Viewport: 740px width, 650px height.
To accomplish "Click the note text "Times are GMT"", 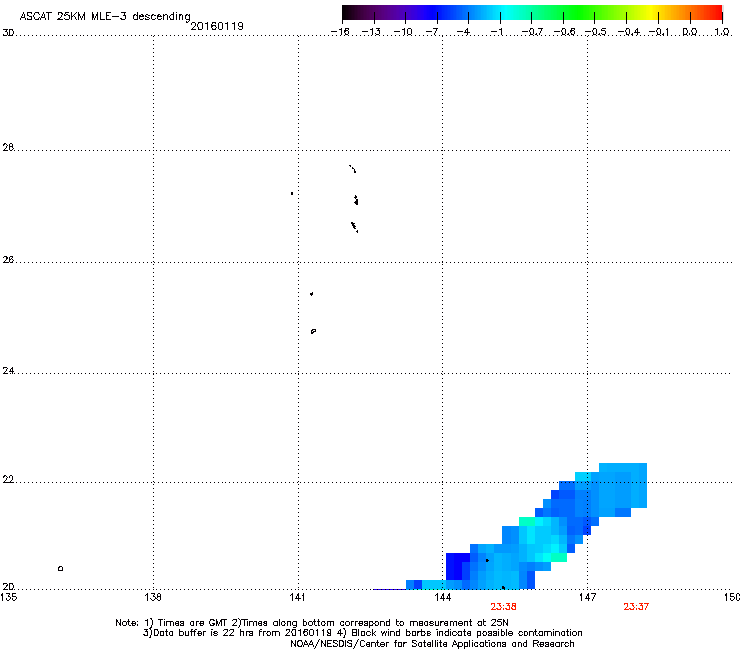I will [193, 623].
